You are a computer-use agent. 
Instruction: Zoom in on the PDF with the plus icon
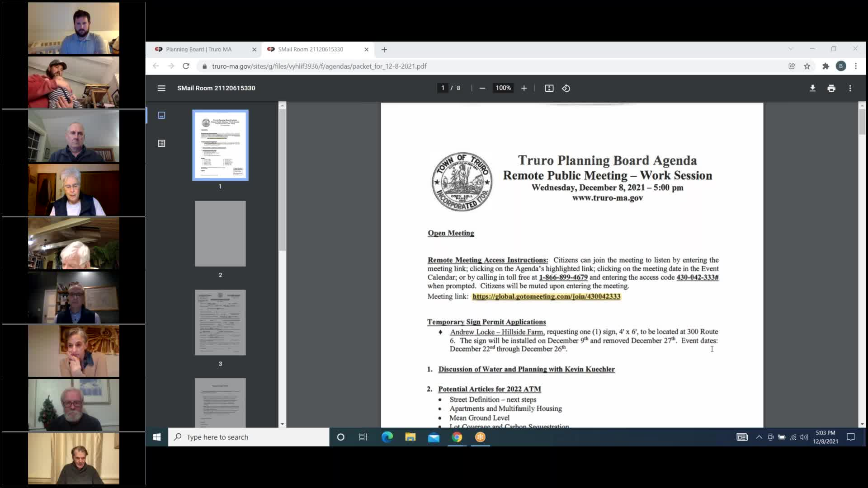point(524,88)
